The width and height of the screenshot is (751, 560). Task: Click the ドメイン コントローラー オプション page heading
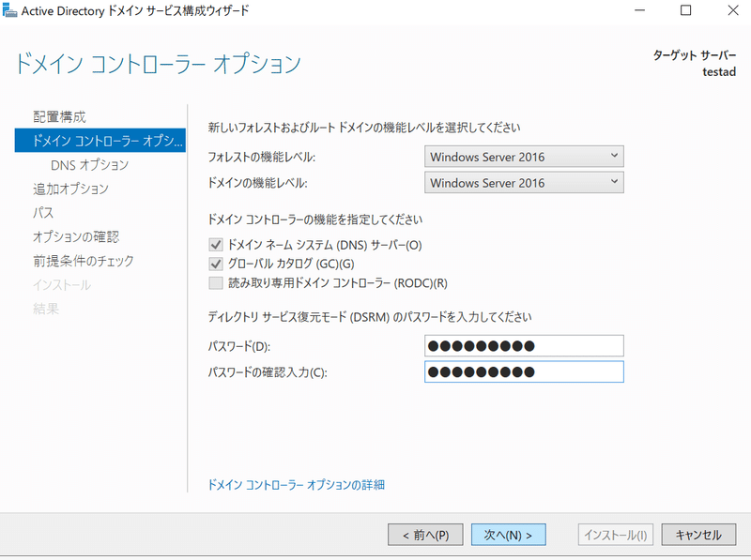pos(159,64)
